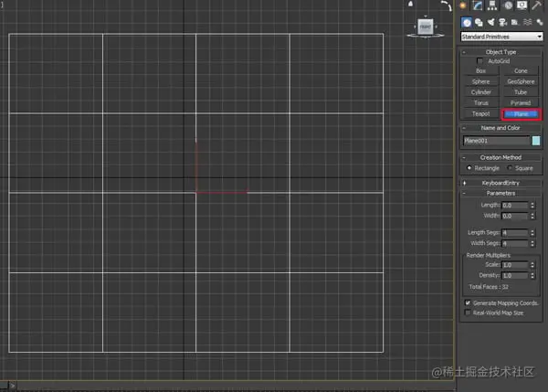Click the Length Segs value field

point(515,232)
